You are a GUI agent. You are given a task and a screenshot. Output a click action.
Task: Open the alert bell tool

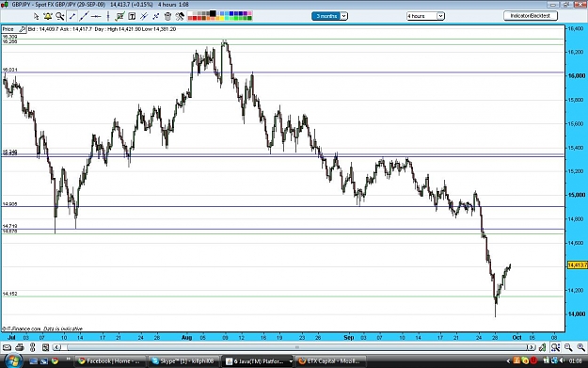tap(48, 16)
